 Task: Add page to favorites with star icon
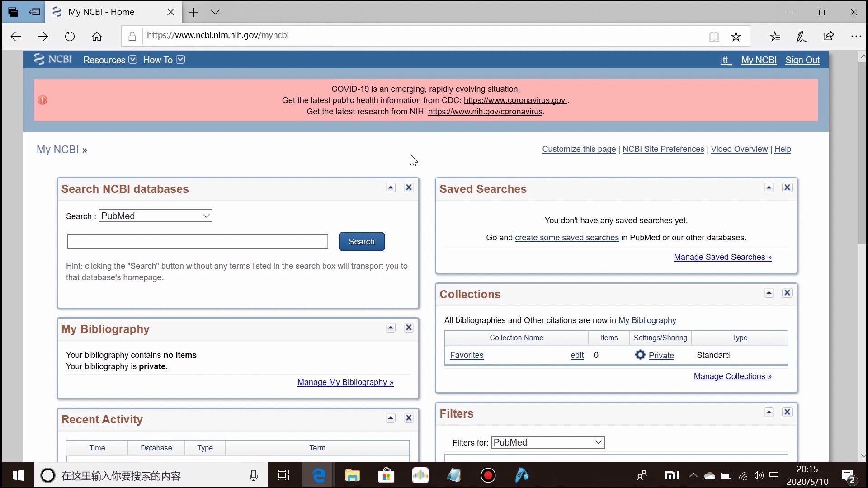(736, 37)
